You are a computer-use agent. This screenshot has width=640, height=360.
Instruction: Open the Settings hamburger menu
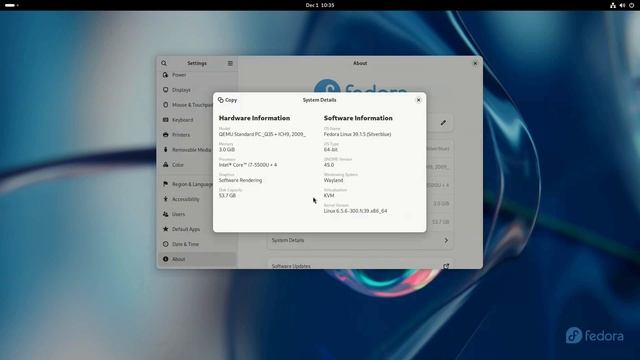230,63
